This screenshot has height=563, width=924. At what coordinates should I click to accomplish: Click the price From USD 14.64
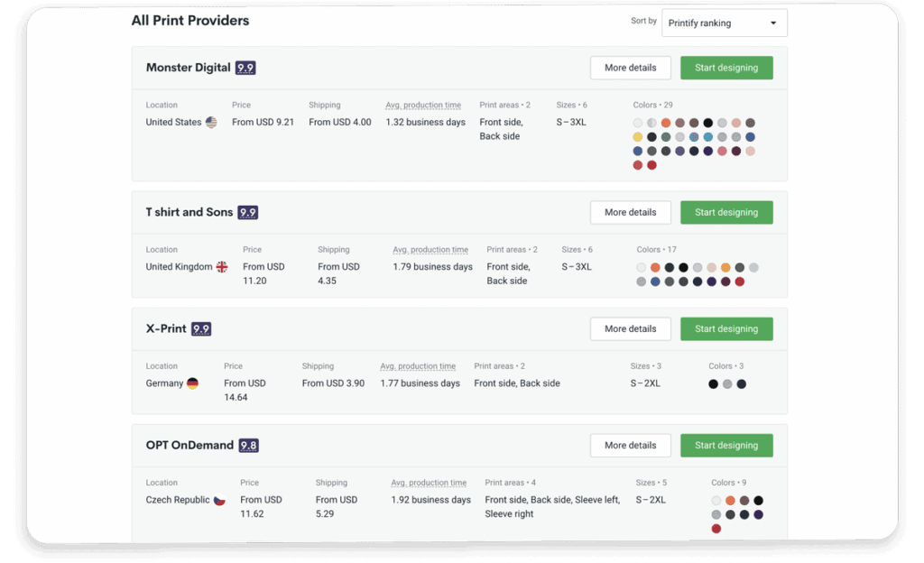click(x=245, y=391)
